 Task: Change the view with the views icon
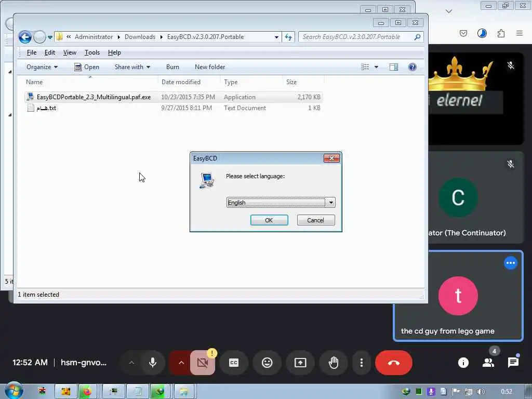tap(365, 67)
